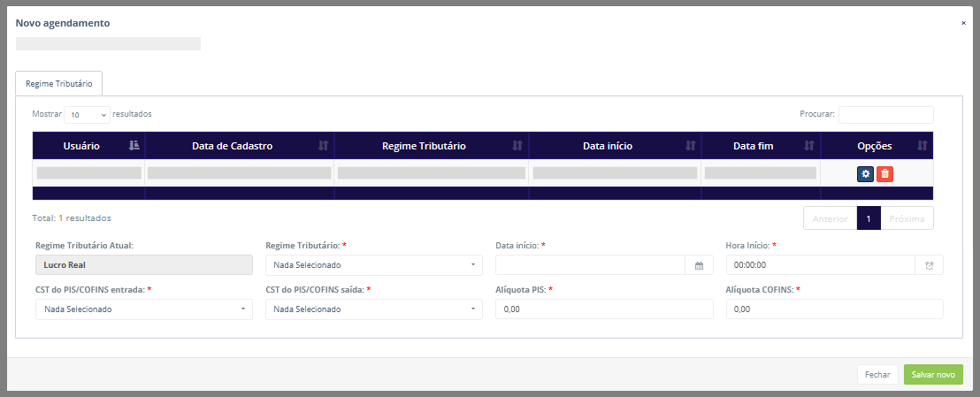This screenshot has height=397, width=980.
Task: Go to page 1 in pagination
Action: 869,218
